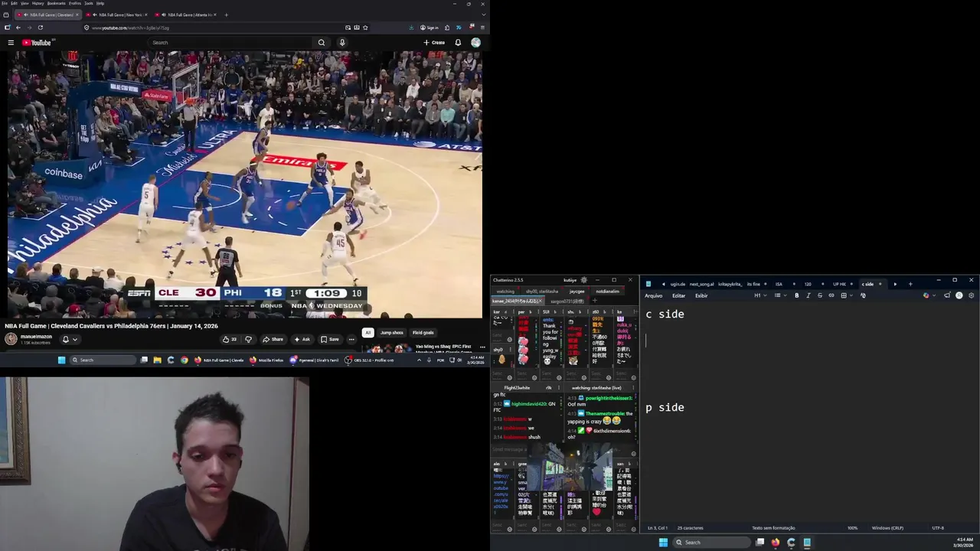Open the Firefox Bookmarks menu

tap(57, 3)
